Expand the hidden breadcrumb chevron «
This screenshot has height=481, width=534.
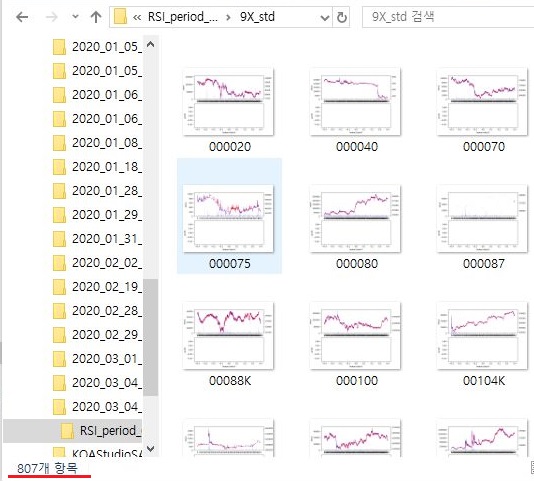click(137, 17)
